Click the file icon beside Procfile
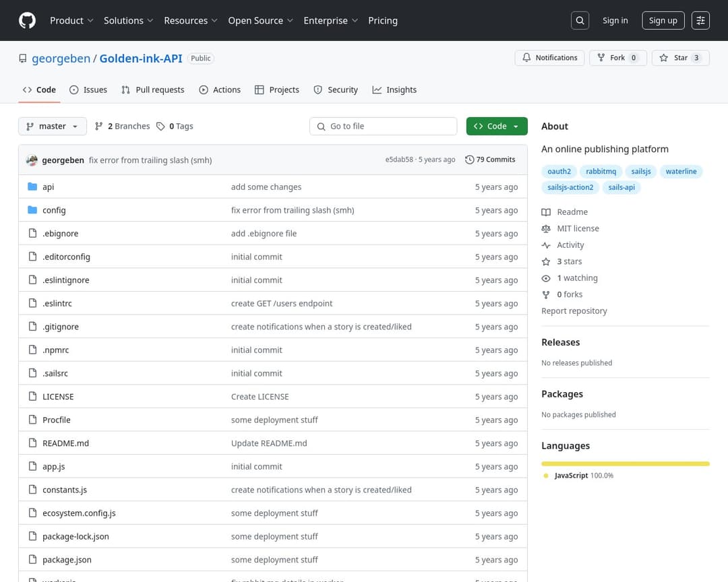Image resolution: width=728 pixels, height=582 pixels. click(x=32, y=420)
